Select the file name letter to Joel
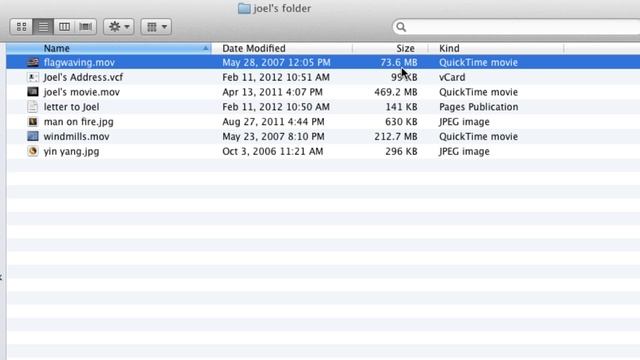The height and width of the screenshot is (360, 640). [x=71, y=107]
